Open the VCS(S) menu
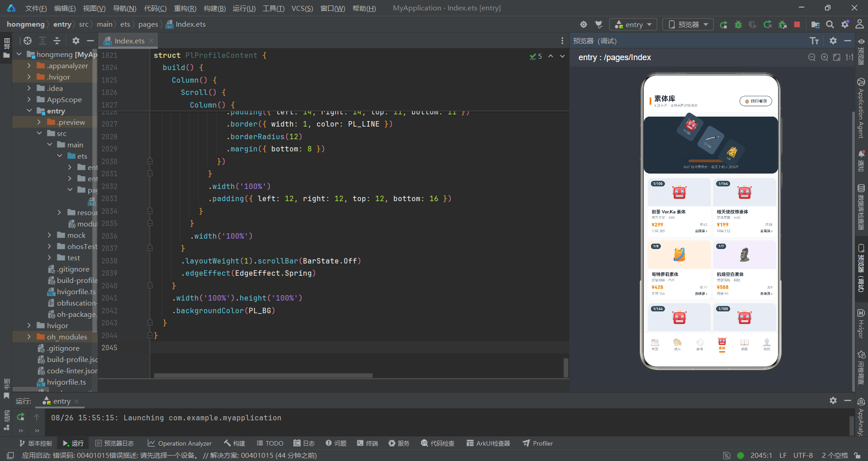868x461 pixels. 302,8
